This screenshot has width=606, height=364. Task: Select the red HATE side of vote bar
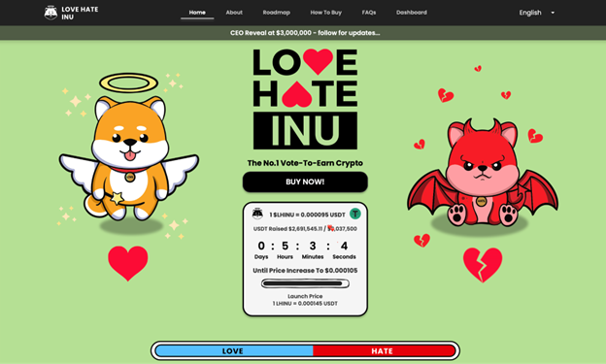click(x=385, y=350)
